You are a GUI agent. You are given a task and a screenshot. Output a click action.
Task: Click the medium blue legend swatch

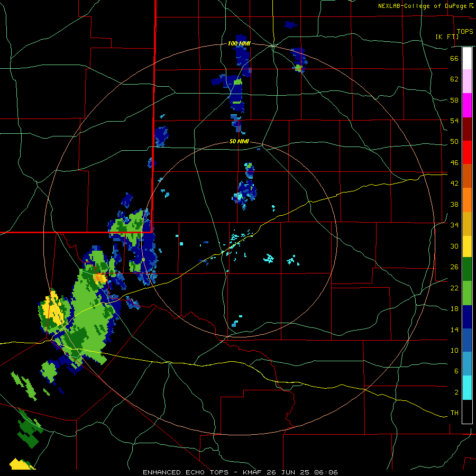[x=467, y=341]
